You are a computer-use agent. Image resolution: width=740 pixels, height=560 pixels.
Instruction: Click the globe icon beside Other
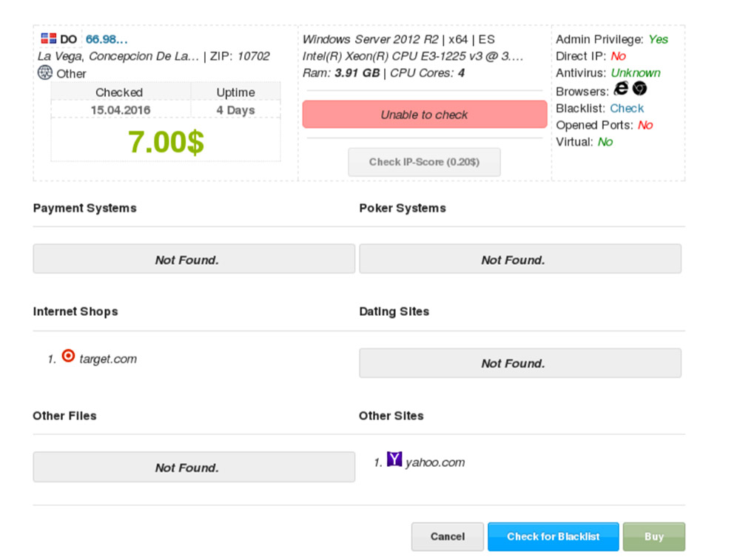point(45,72)
